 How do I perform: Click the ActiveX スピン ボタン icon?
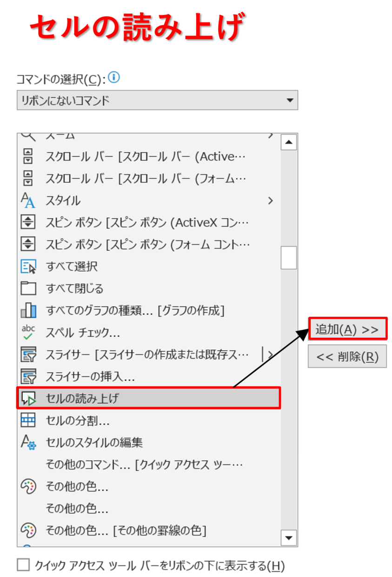[x=28, y=222]
